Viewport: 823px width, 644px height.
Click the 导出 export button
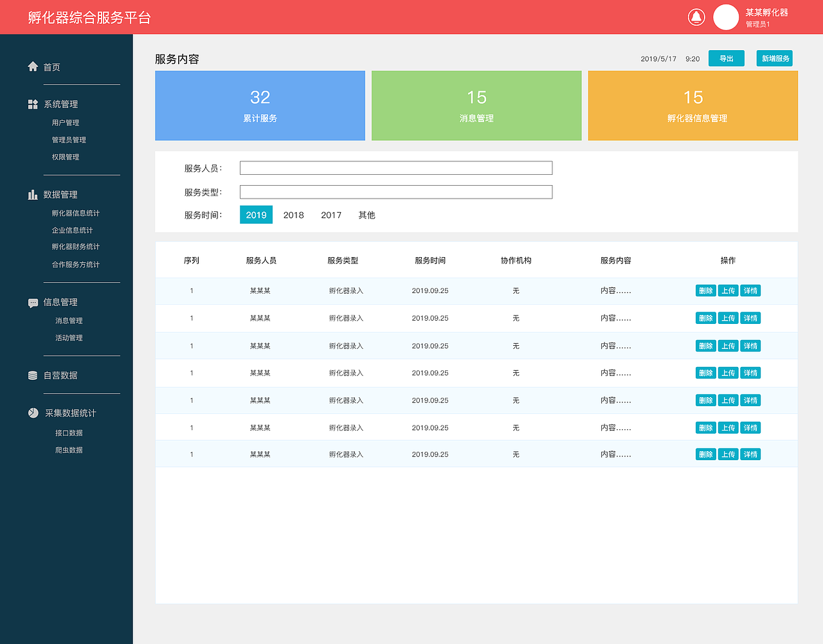point(727,58)
